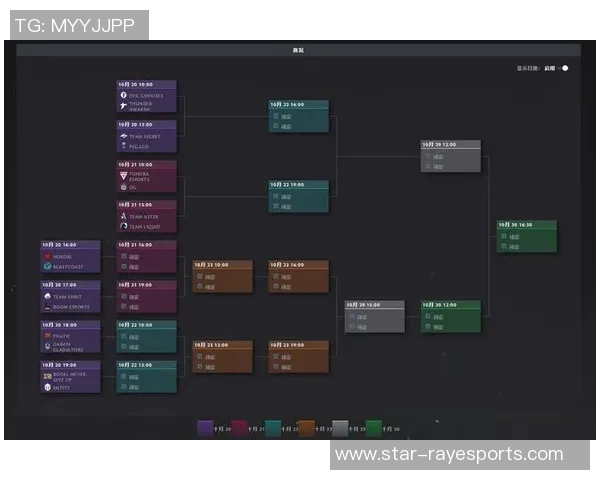Click the BOOM Esports logo
The height and width of the screenshot is (480, 600).
pyautogui.click(x=47, y=306)
